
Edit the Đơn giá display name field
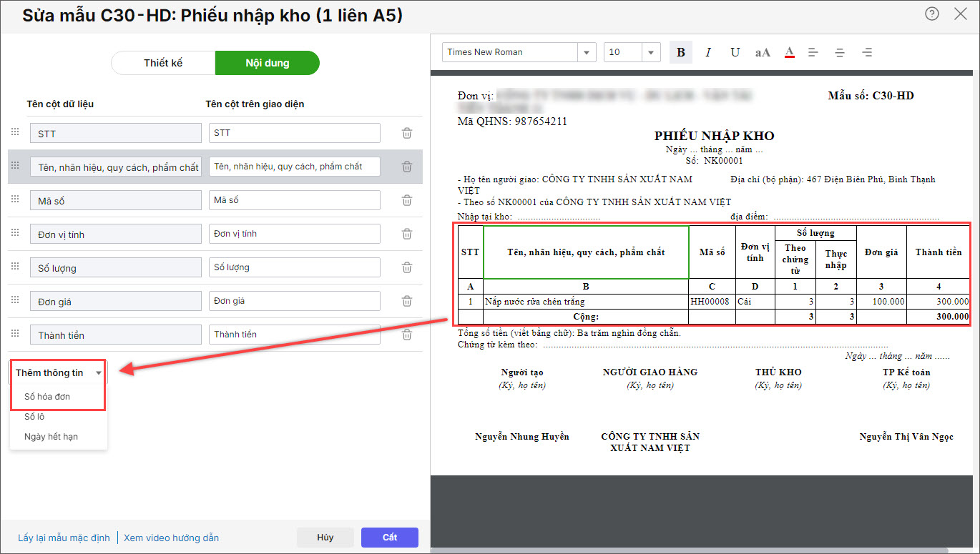click(x=294, y=301)
